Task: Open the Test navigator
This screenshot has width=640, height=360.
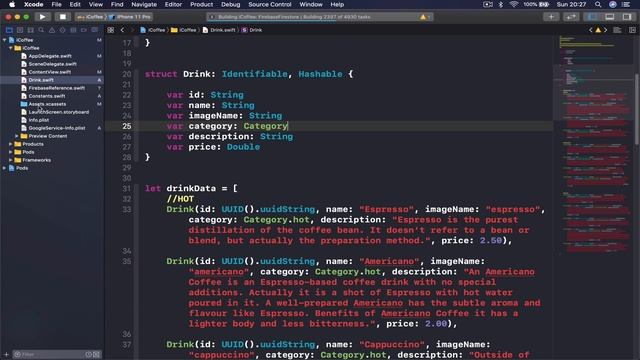Action: [x=62, y=30]
